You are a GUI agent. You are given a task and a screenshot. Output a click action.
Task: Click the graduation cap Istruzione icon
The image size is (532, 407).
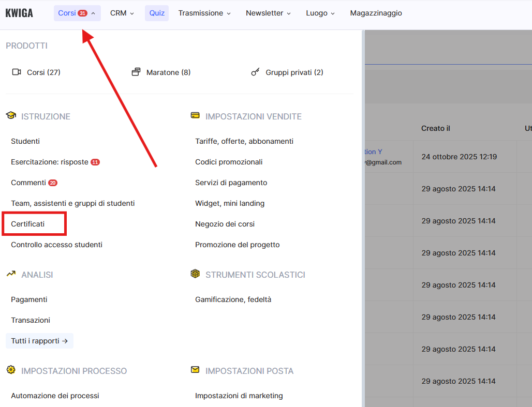click(11, 116)
